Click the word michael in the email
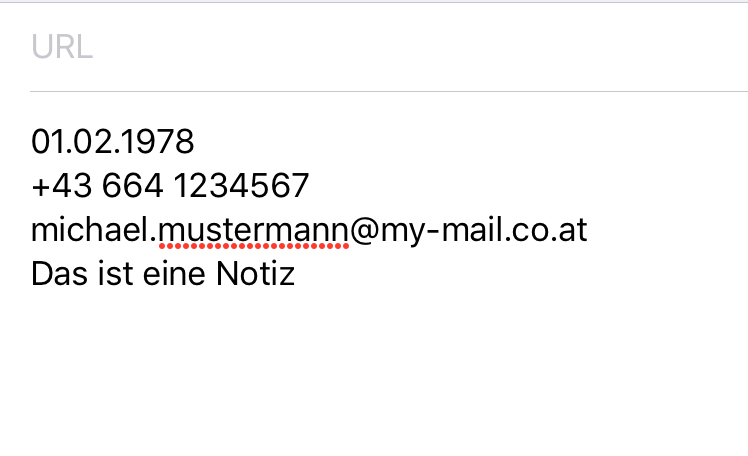Image resolution: width=748 pixels, height=456 pixels. click(90, 230)
